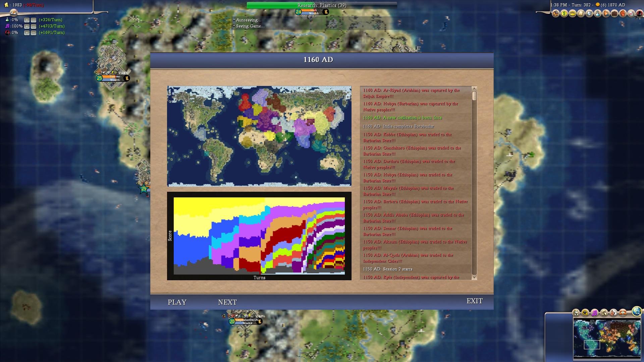Open the Corporation Advisor briefcase icon
The width and height of the screenshot is (644, 362).
coord(614,13)
